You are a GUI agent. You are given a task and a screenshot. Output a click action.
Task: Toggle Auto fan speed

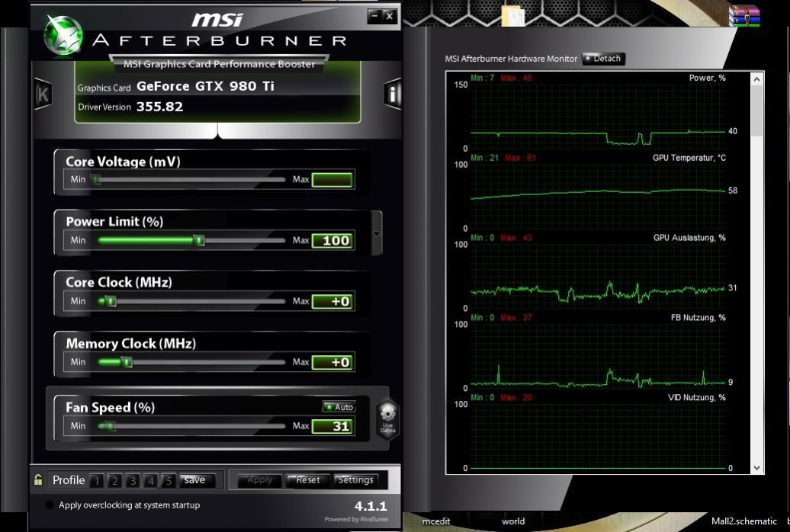click(x=339, y=406)
